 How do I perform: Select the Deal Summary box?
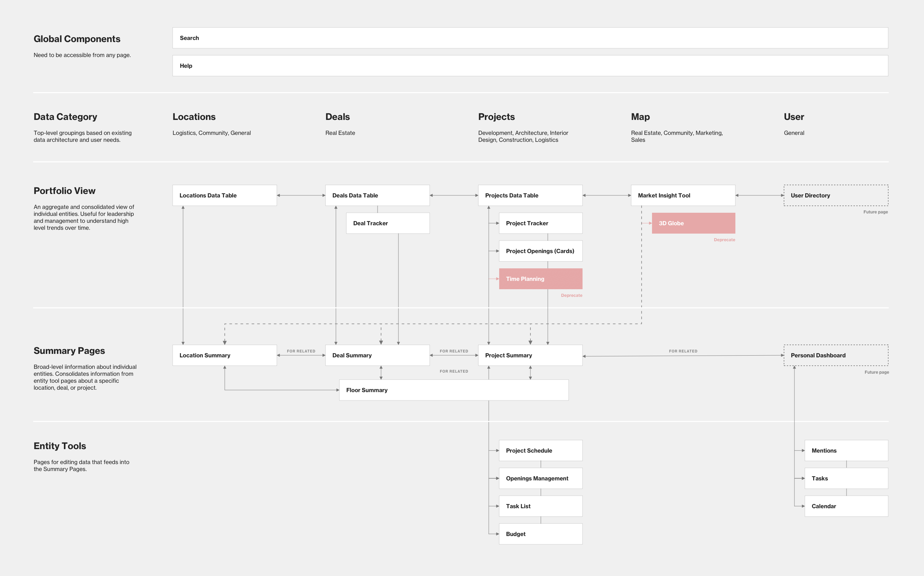[377, 355]
